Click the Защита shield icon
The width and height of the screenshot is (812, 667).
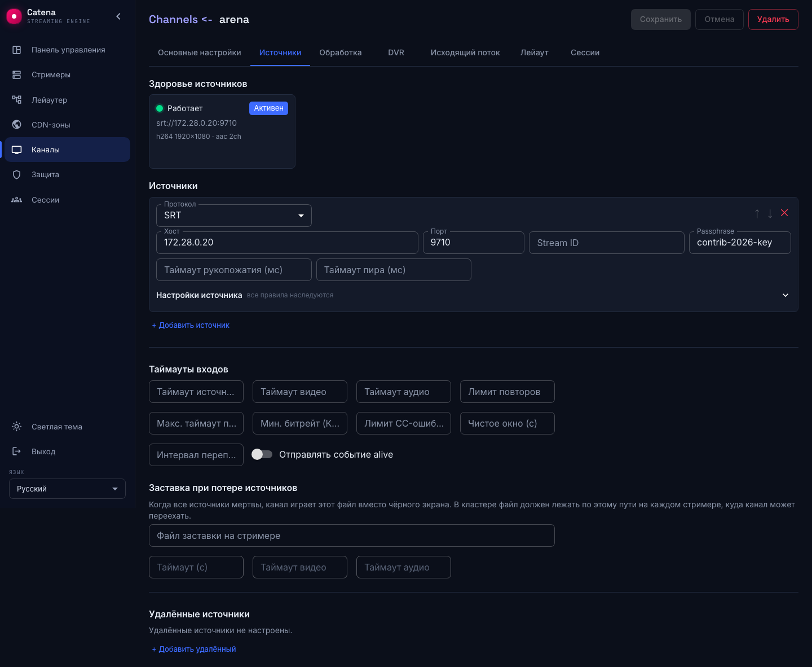click(x=17, y=174)
